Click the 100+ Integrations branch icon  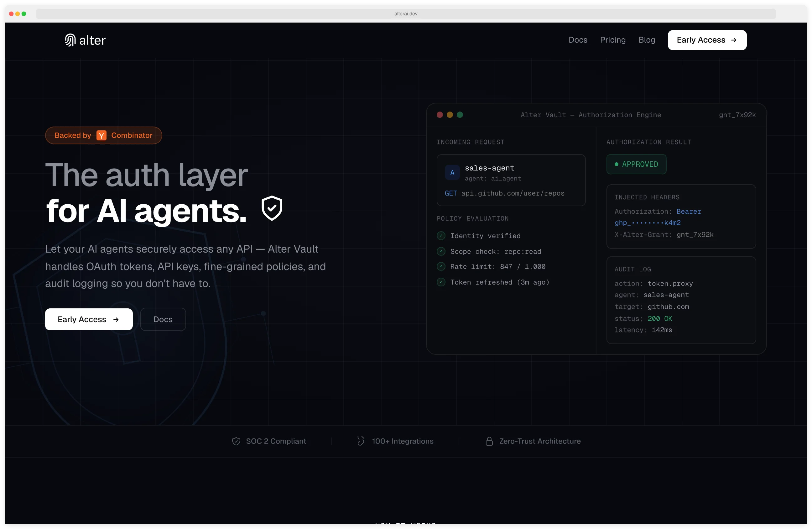click(x=361, y=441)
